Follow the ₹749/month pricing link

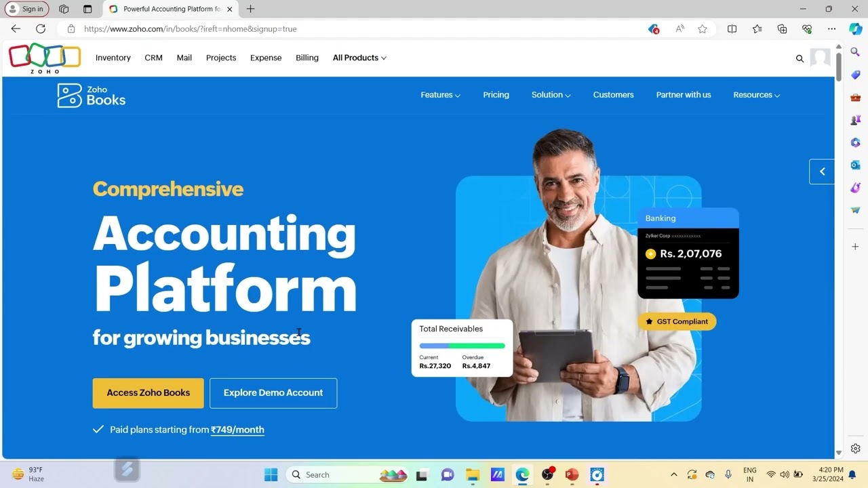[x=237, y=430]
